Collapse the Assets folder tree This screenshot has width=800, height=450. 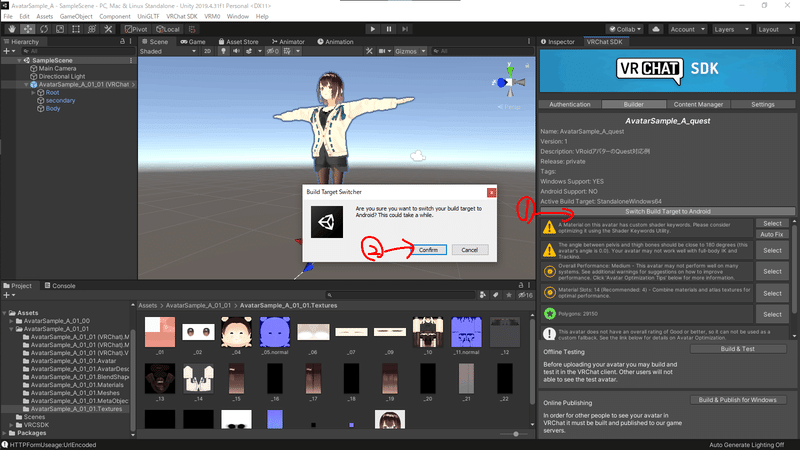[x=5, y=313]
